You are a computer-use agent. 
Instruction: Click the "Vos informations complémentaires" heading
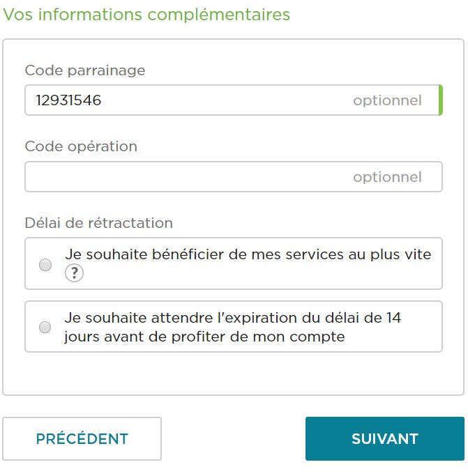click(x=146, y=15)
